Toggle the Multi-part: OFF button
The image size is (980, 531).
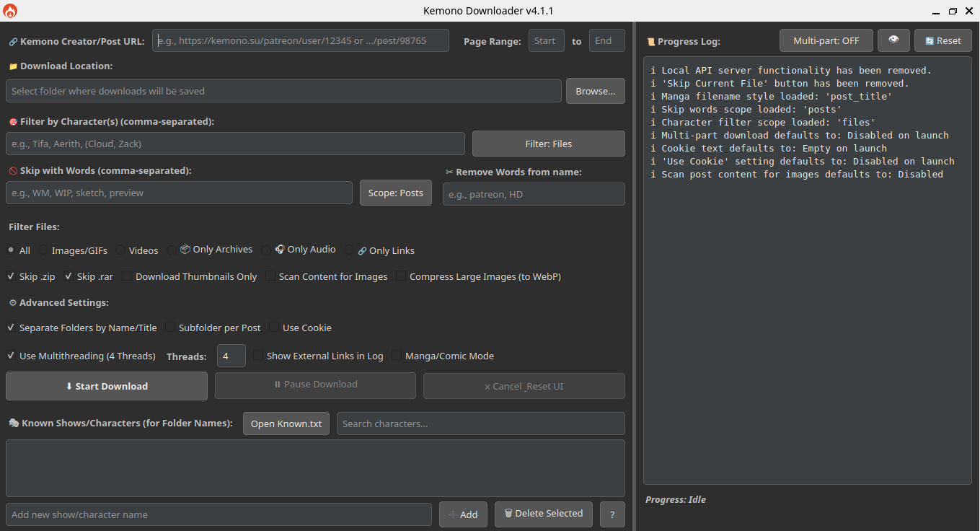click(x=826, y=40)
